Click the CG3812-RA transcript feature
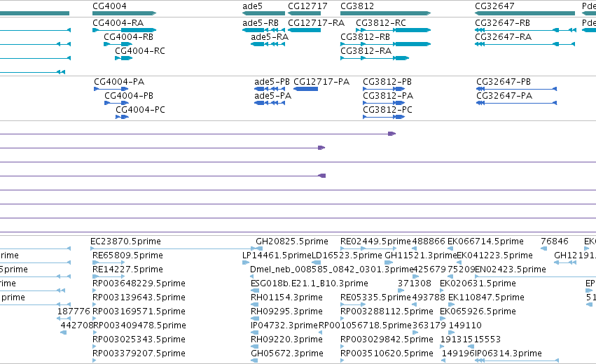The width and height of the screenshot is (596, 364). (375, 58)
